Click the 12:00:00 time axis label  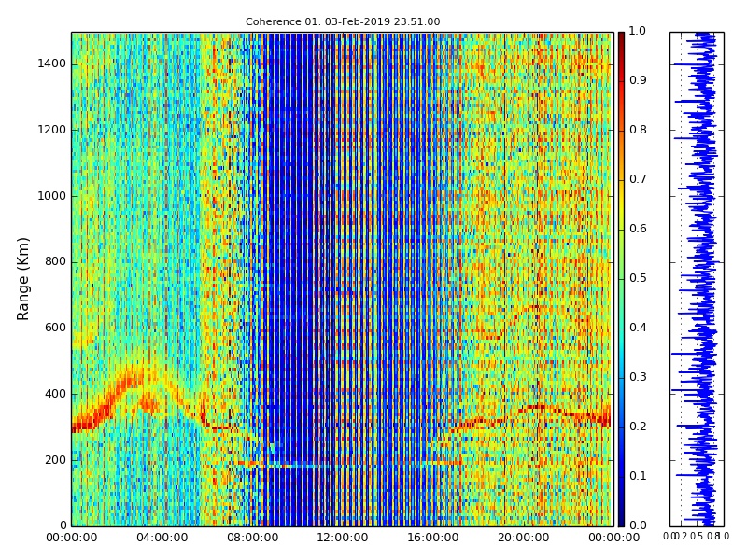click(x=343, y=539)
